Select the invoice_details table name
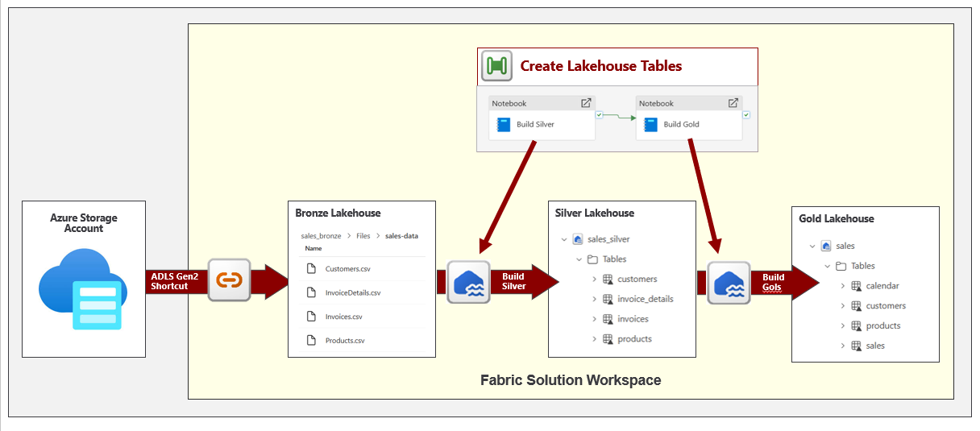Screen dimensions: 980x431 [x=646, y=299]
